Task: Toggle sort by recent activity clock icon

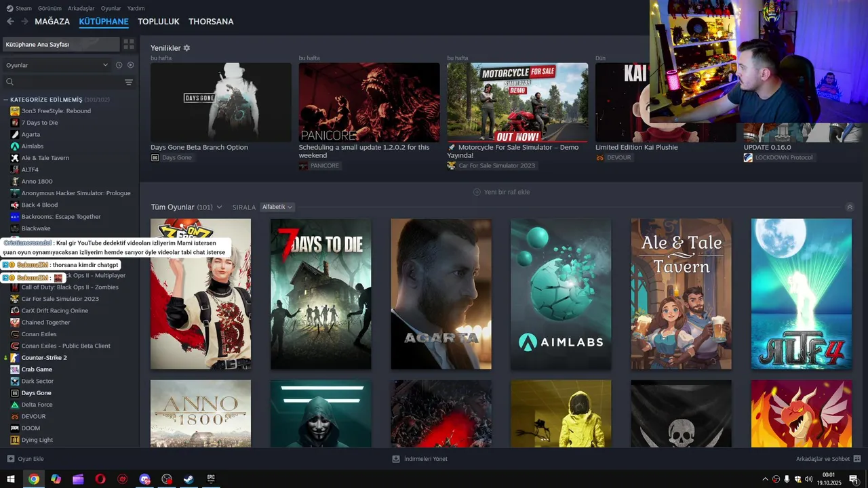Action: coord(119,65)
